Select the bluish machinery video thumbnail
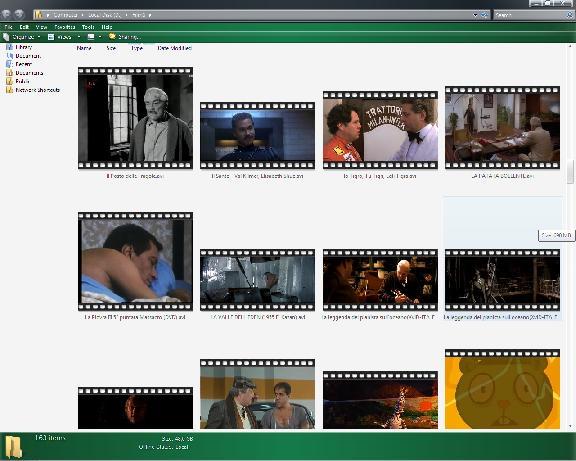Screen dimensions: 576x461 257,280
